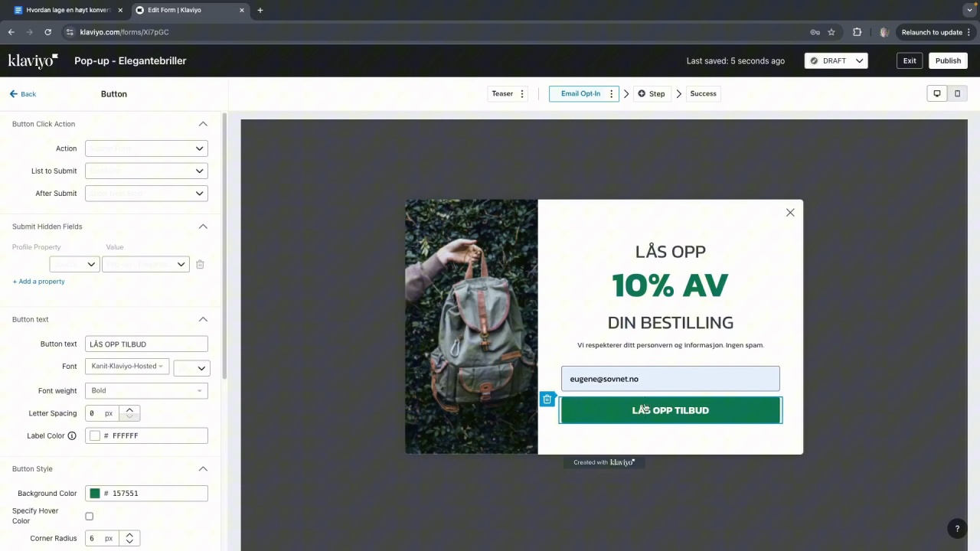The height and width of the screenshot is (551, 980).
Task: Click Add a property link
Action: click(38, 282)
